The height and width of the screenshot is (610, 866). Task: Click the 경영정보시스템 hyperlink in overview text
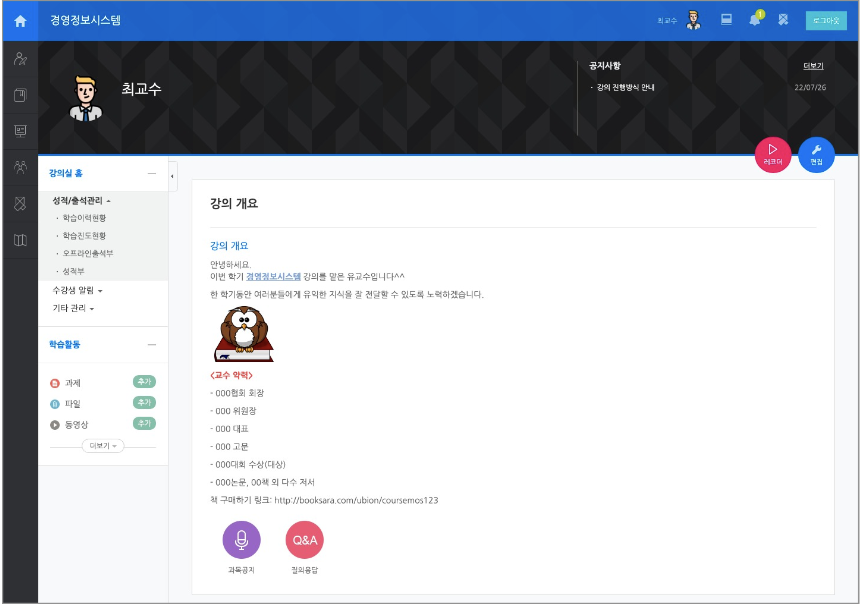tap(273, 276)
